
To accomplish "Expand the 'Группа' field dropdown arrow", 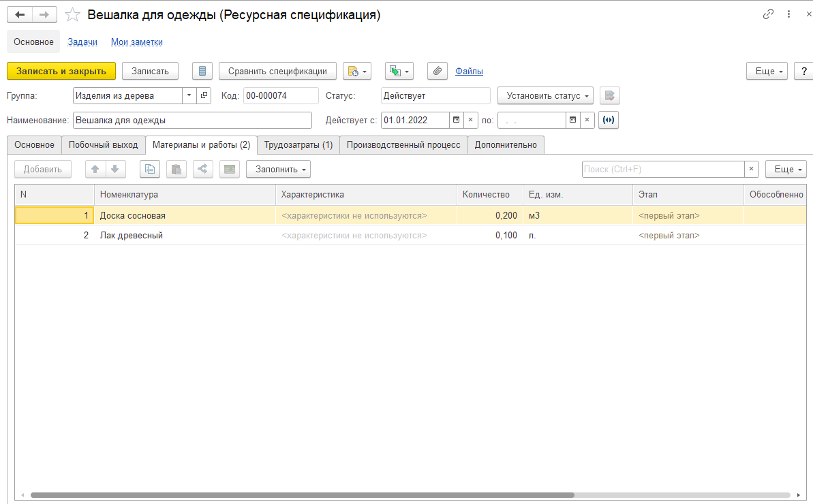I will 189,95.
